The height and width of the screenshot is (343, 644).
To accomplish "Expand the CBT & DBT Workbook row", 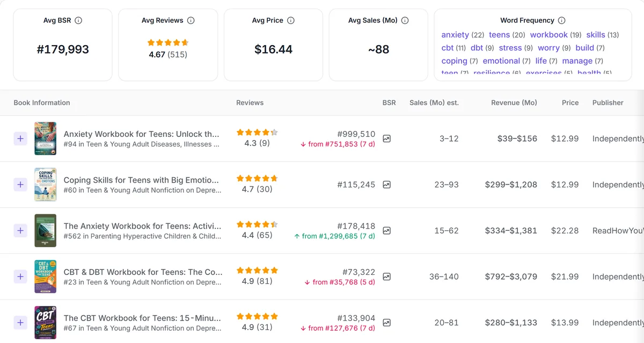I will (x=20, y=277).
